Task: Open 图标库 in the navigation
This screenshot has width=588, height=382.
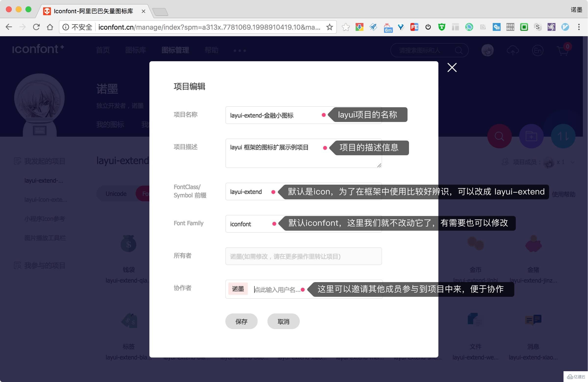Action: [135, 50]
